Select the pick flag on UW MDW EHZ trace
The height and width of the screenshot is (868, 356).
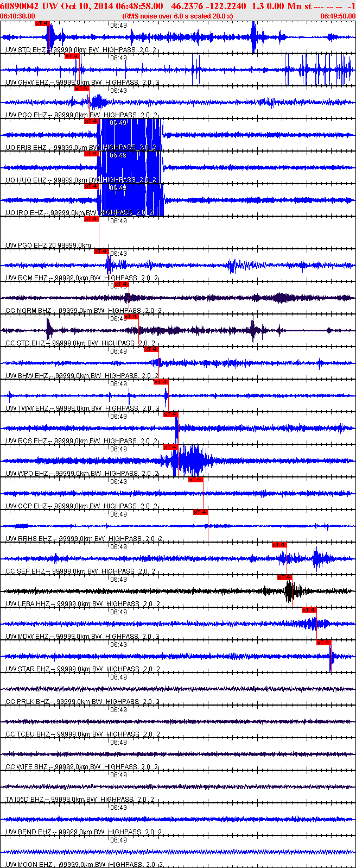pos(309,610)
